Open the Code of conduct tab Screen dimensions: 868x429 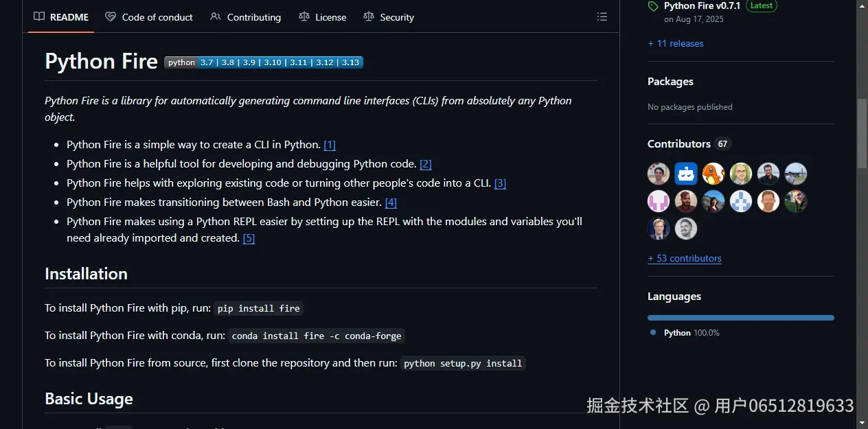point(149,16)
